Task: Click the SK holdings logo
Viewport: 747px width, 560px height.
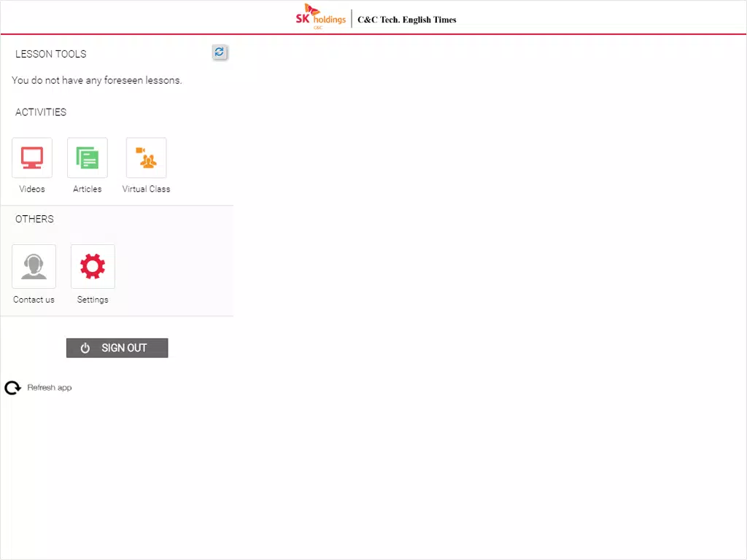Action: [x=321, y=17]
